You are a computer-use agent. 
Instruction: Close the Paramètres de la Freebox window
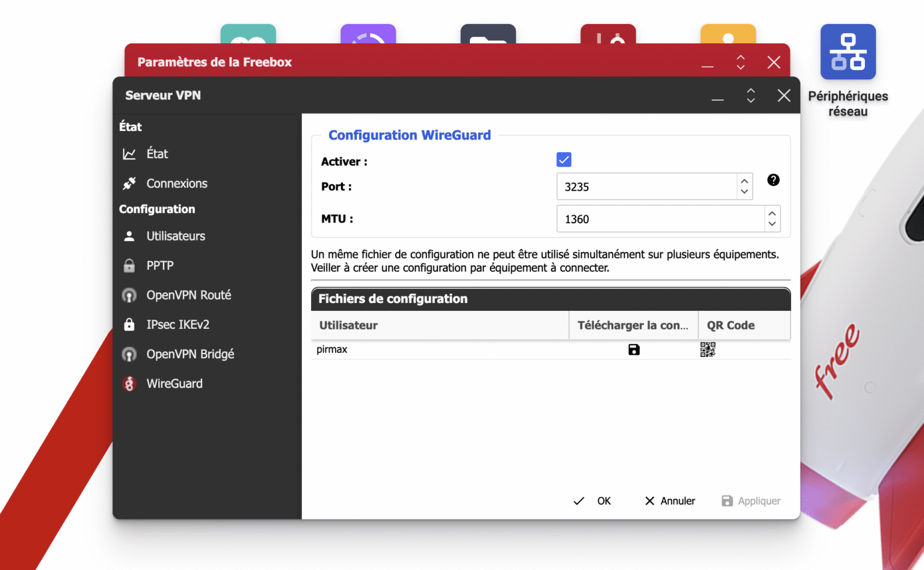(774, 62)
